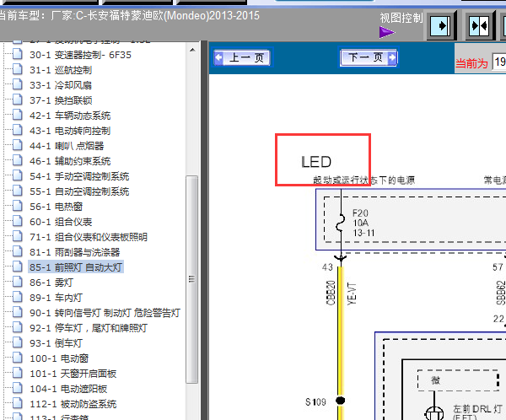This screenshot has height=420, width=506.
Task: Click document icon beside 93-1 倒车灯
Action: click(x=18, y=342)
